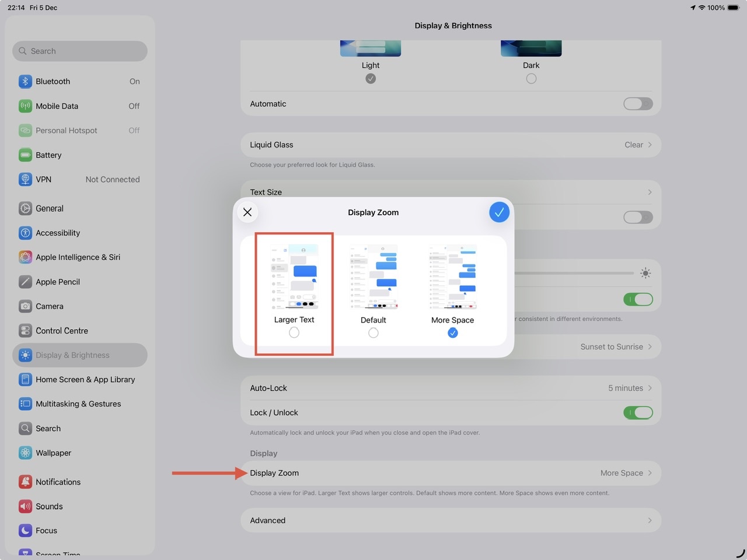Go to Wallpaper settings
This screenshot has height=560, width=747.
(x=80, y=453)
